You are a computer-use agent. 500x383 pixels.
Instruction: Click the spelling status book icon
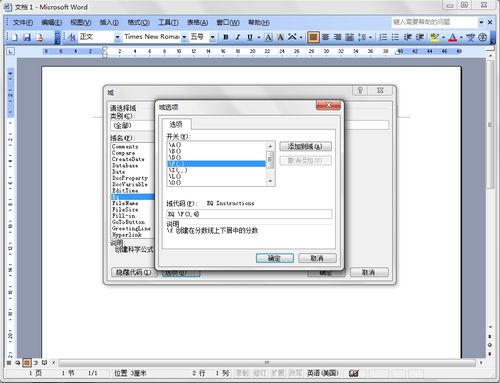(354, 373)
